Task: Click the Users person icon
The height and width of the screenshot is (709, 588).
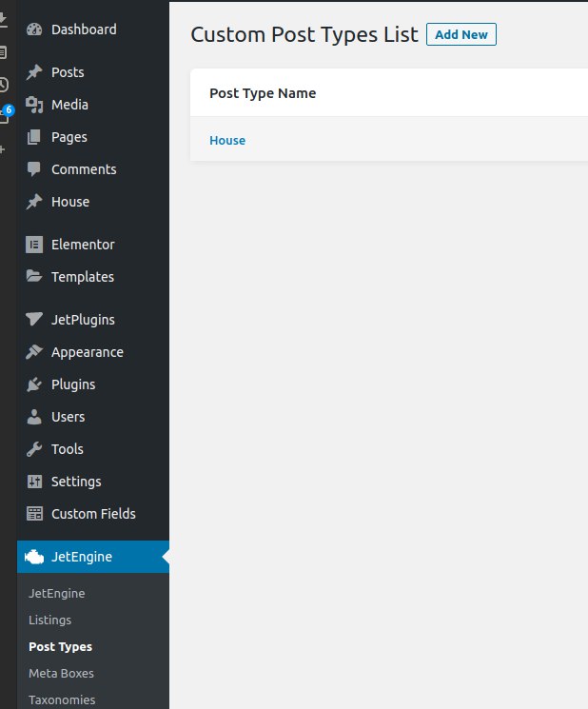Action: pyautogui.click(x=34, y=417)
